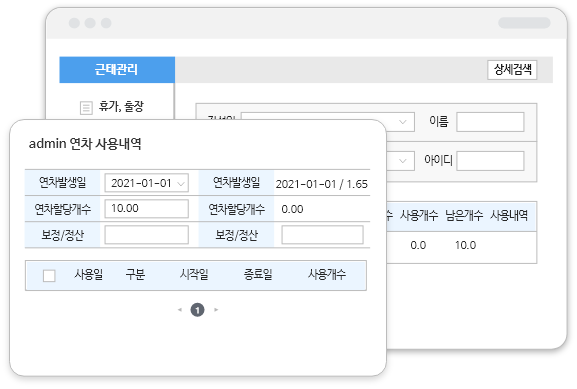Viewport: 577px width, 389px height.
Task: Open the 연차발생일 2021-01-01 dropdown
Action: [146, 183]
